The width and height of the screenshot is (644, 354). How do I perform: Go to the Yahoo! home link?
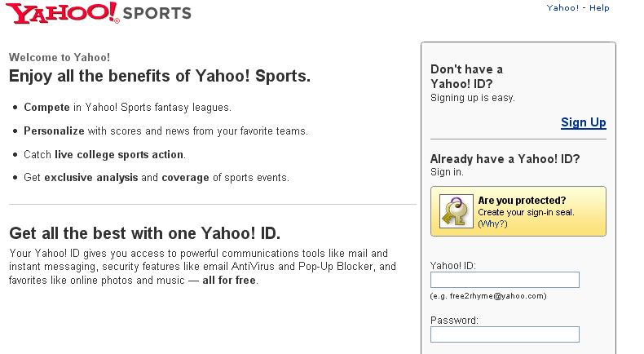562,8
